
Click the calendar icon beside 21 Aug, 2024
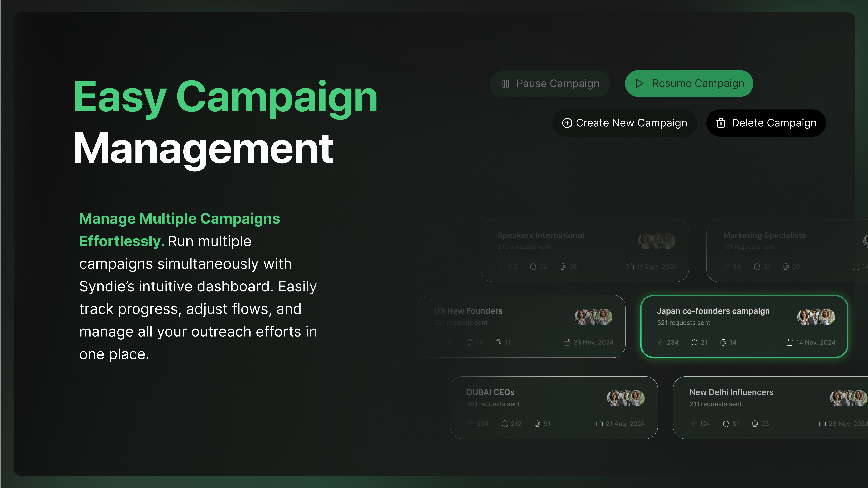599,424
